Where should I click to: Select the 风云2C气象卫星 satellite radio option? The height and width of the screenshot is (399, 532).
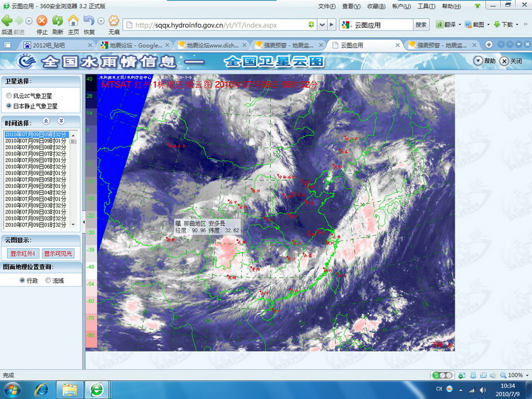click(9, 95)
